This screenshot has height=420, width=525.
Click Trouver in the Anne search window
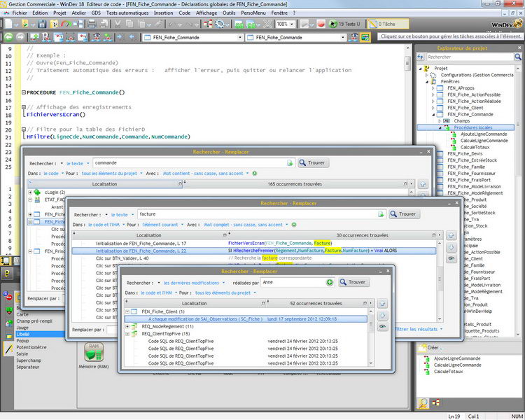click(x=354, y=282)
